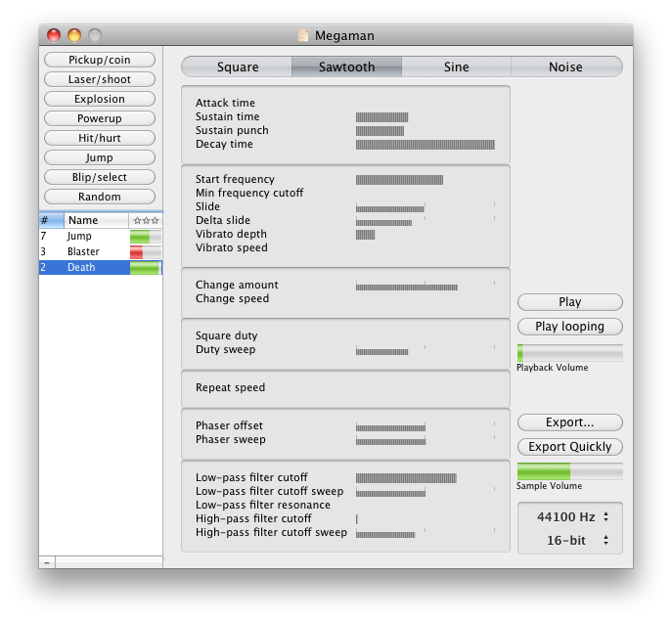The width and height of the screenshot is (672, 622).
Task: Generate an Explosion preset sound
Action: click(100, 99)
